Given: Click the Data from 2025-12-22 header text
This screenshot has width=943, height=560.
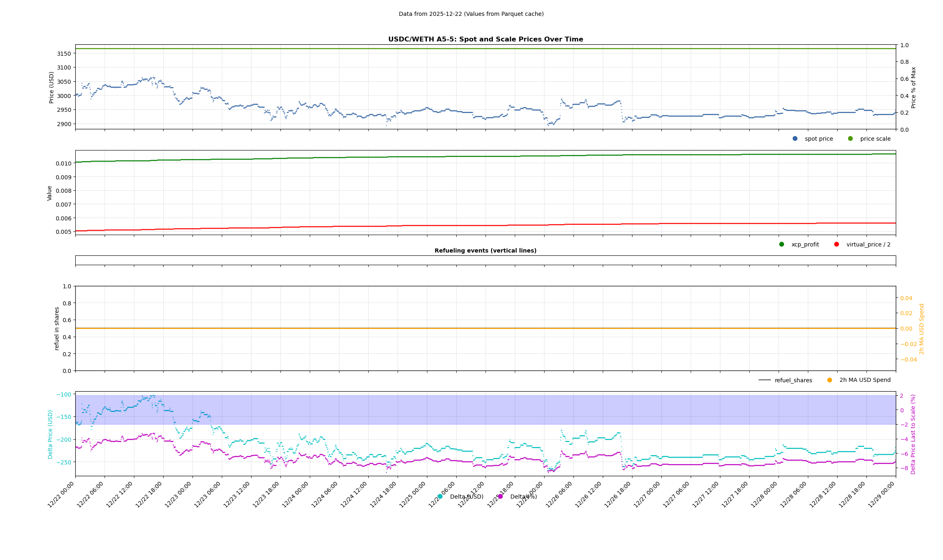Looking at the screenshot, I should 471,14.
